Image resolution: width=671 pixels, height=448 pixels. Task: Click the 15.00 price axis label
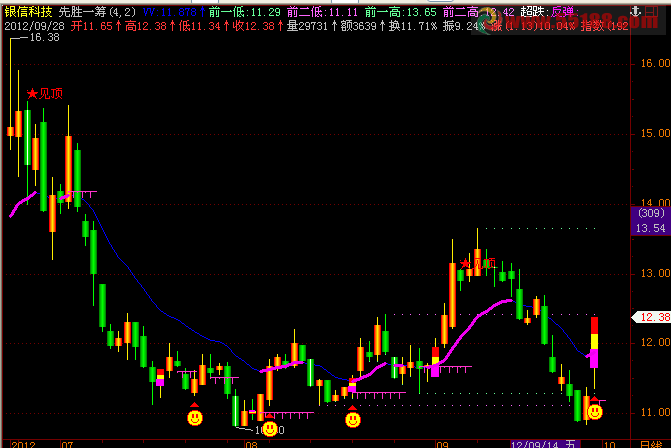[655, 134]
